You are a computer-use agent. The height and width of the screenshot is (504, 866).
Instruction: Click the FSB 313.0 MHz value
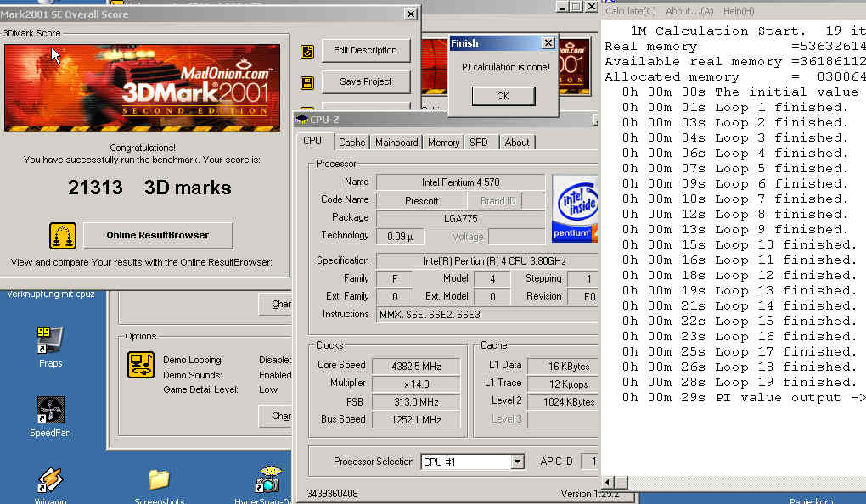pyautogui.click(x=416, y=402)
